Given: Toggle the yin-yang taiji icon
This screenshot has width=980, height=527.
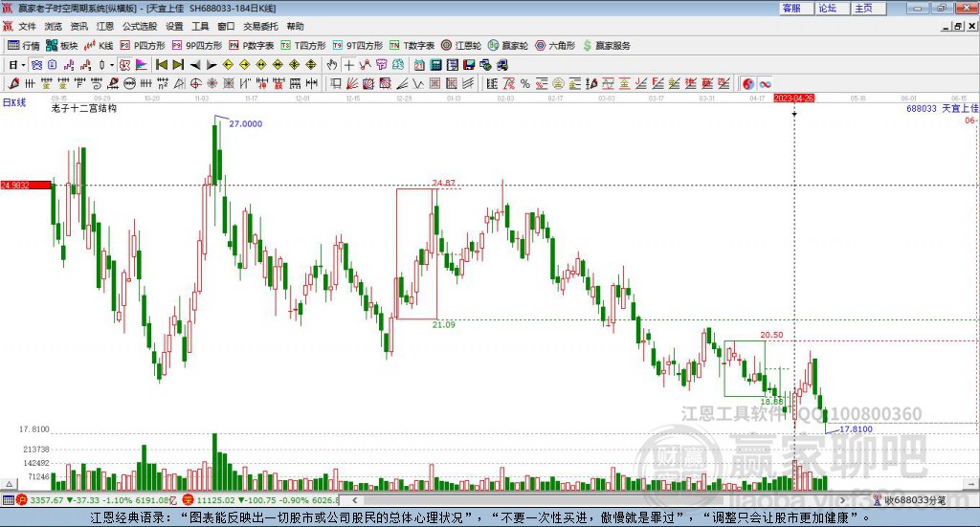Looking at the screenshot, I should click(748, 83).
